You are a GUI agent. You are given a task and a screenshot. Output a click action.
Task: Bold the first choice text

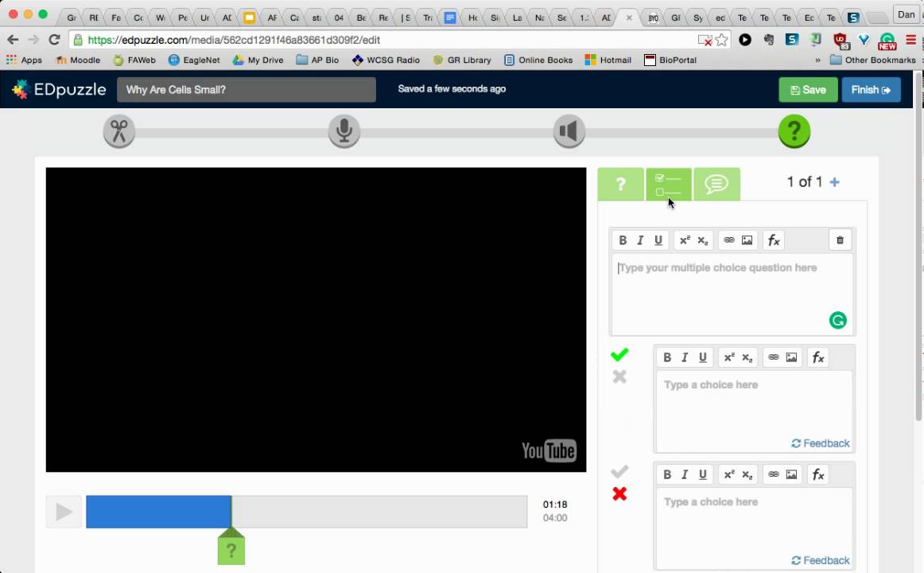pos(667,357)
